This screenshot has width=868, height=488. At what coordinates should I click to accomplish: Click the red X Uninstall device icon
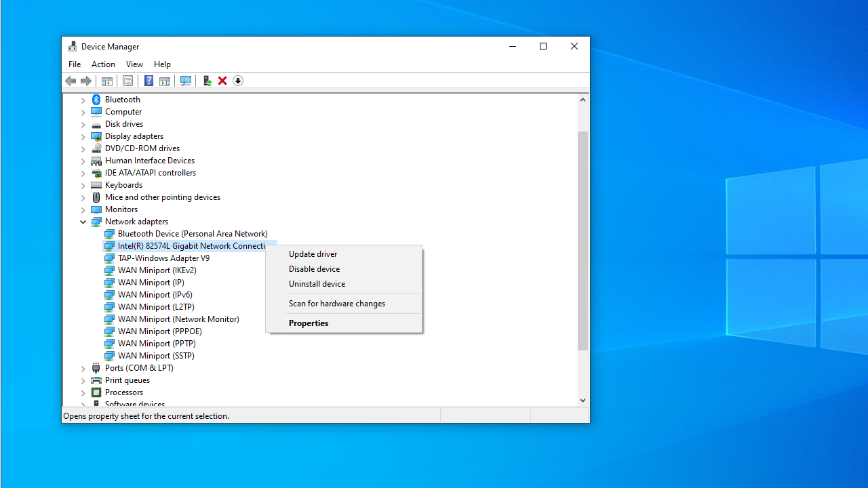[222, 81]
